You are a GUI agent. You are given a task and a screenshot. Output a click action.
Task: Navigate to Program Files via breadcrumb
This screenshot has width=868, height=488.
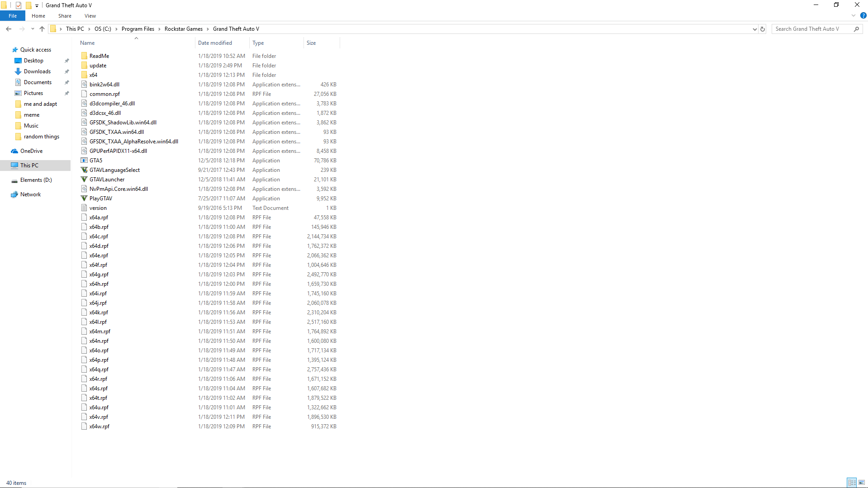pyautogui.click(x=138, y=28)
